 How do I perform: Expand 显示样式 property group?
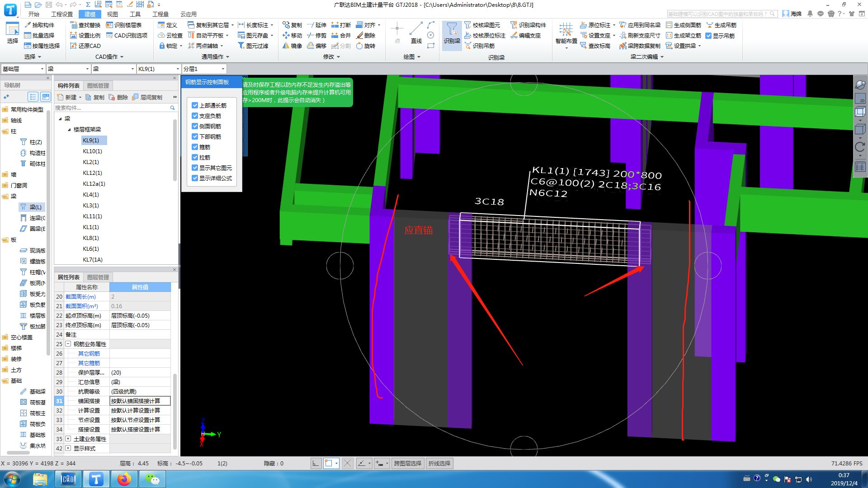click(x=68, y=448)
